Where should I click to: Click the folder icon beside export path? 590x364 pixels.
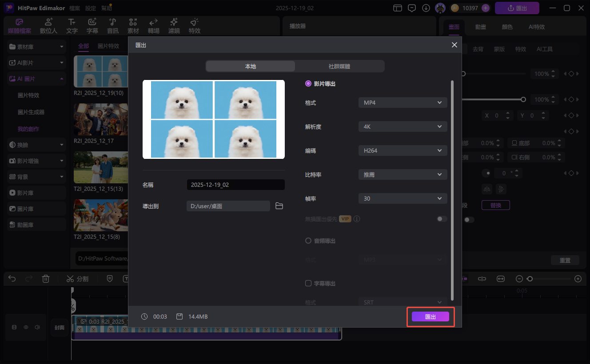(279, 206)
